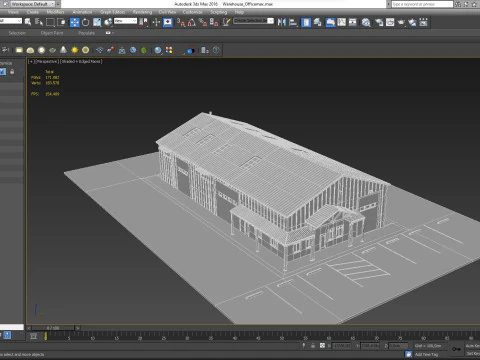
Task: Click the Auto Key button
Action: tap(472, 346)
